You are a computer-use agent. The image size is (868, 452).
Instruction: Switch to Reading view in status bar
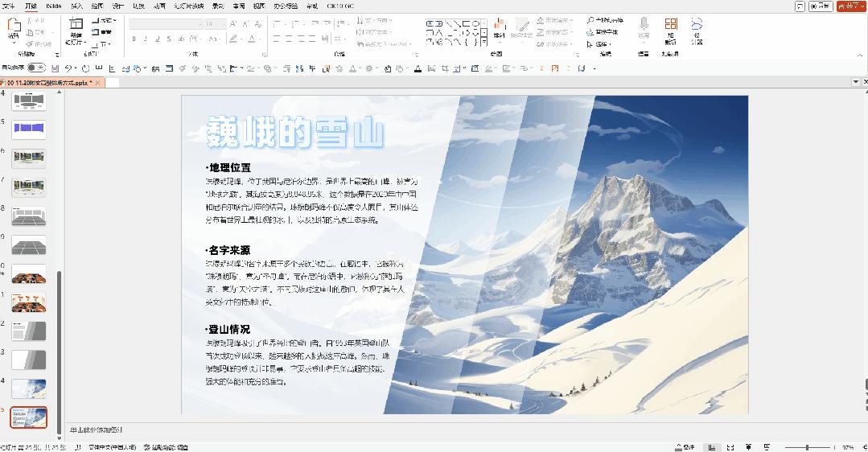coord(748,447)
